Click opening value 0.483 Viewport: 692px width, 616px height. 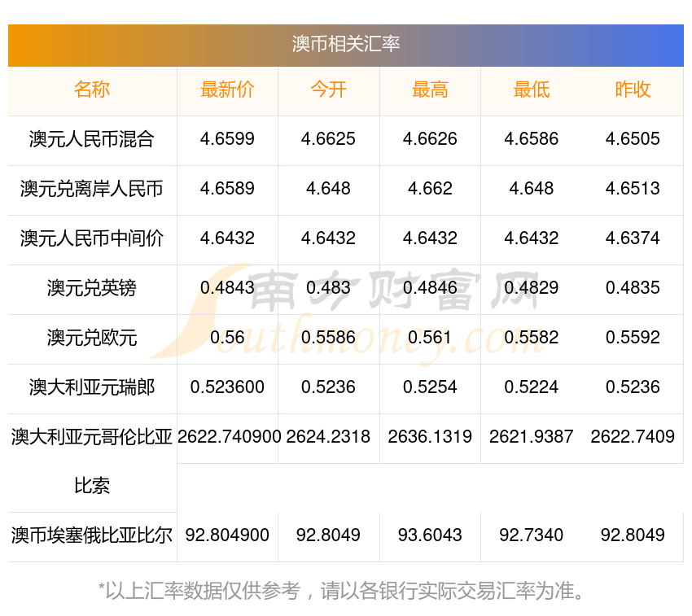[x=328, y=288]
